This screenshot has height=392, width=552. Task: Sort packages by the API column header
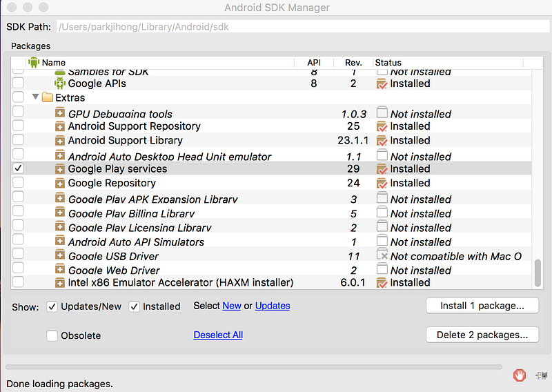tap(314, 63)
